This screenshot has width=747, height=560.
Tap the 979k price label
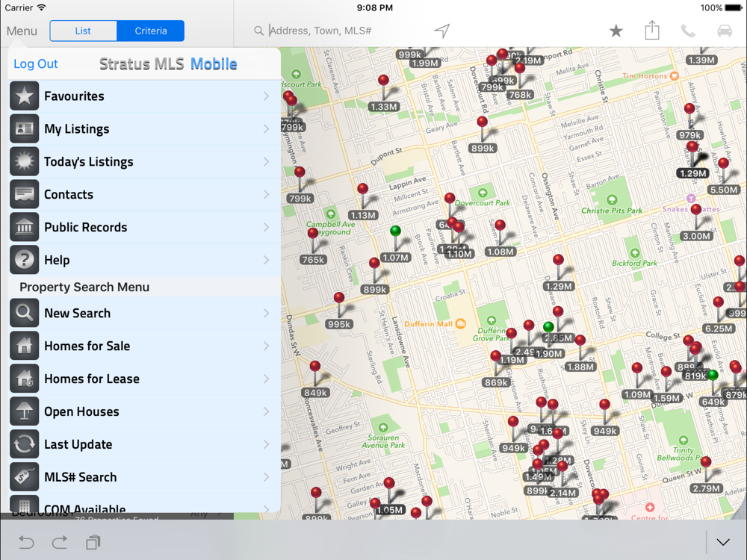coord(689,135)
